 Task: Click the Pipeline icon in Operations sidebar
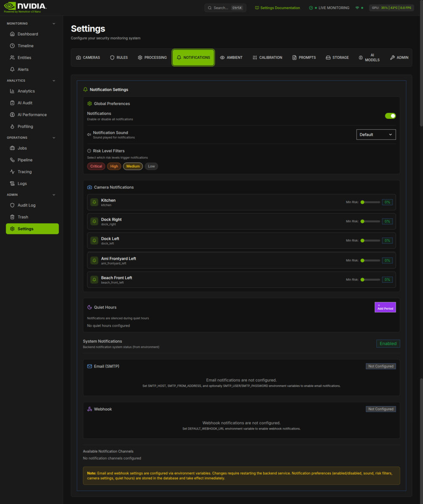12,160
